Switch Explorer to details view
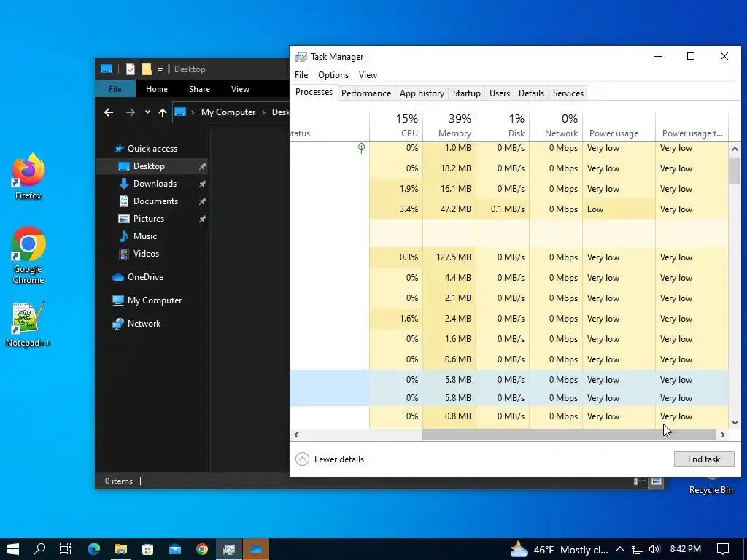747x560 pixels. 639,481
